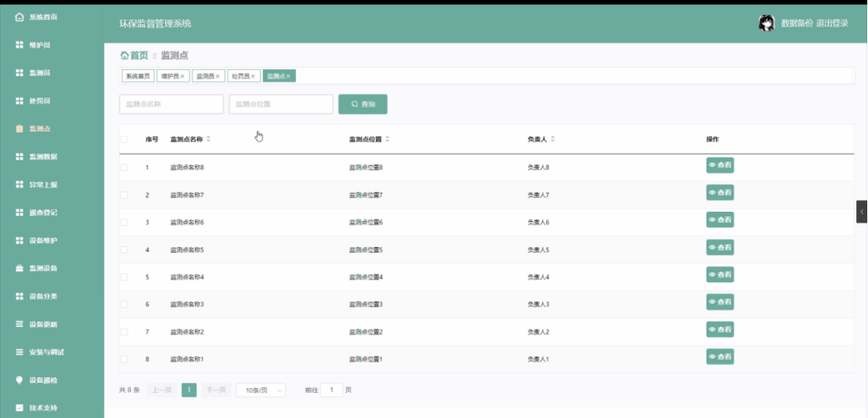Focus the 监测点名称 search field

coord(172,104)
